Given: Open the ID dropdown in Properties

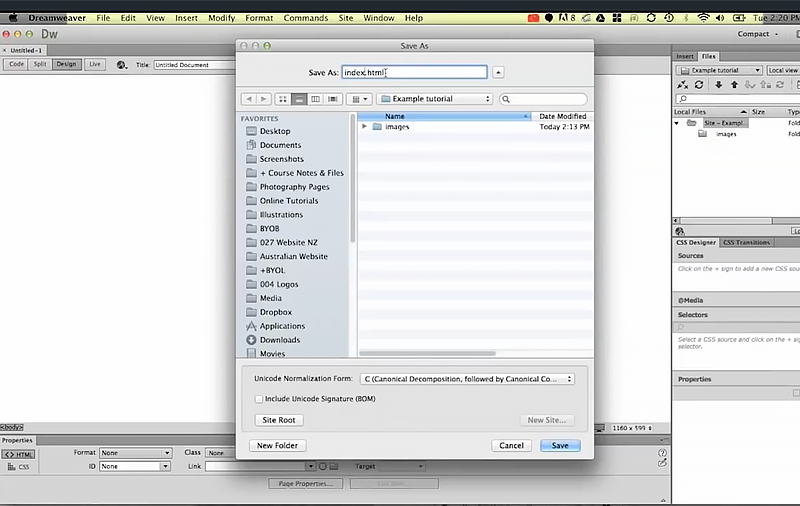Looking at the screenshot, I should [x=135, y=466].
